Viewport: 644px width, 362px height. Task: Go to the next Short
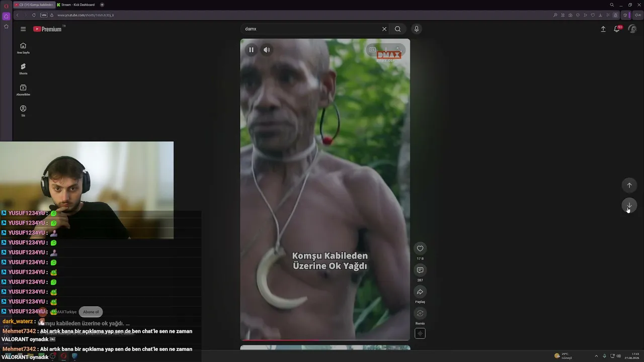[629, 206]
